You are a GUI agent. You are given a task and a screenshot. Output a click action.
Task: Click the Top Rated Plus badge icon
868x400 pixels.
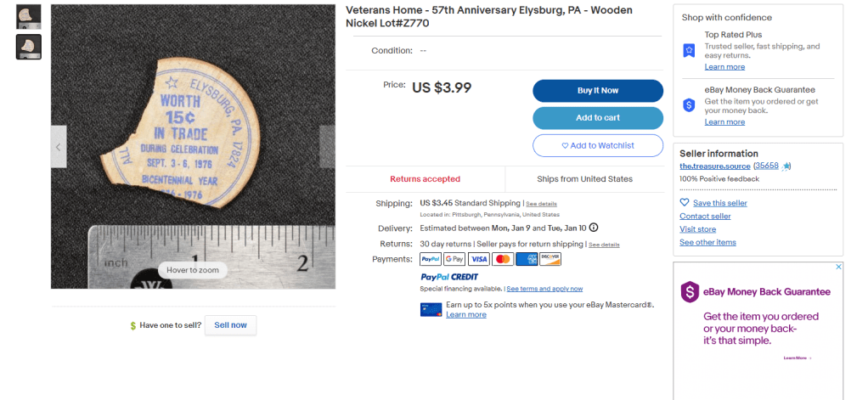coord(689,51)
